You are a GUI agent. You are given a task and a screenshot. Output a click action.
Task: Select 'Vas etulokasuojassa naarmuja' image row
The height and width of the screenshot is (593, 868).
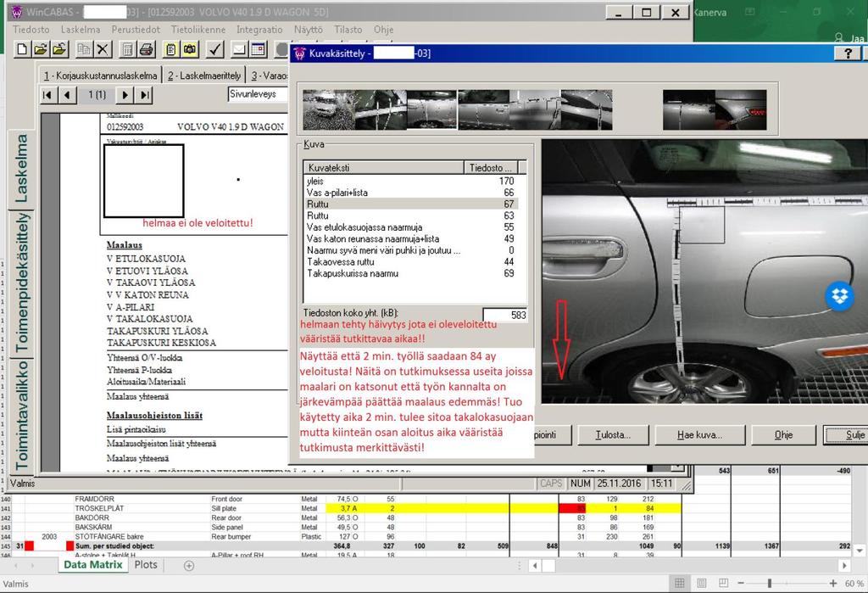(x=410, y=227)
